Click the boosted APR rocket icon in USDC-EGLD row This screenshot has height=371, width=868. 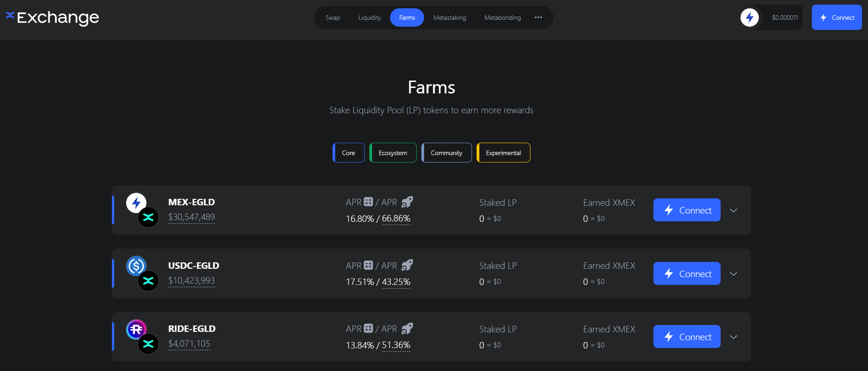click(407, 265)
